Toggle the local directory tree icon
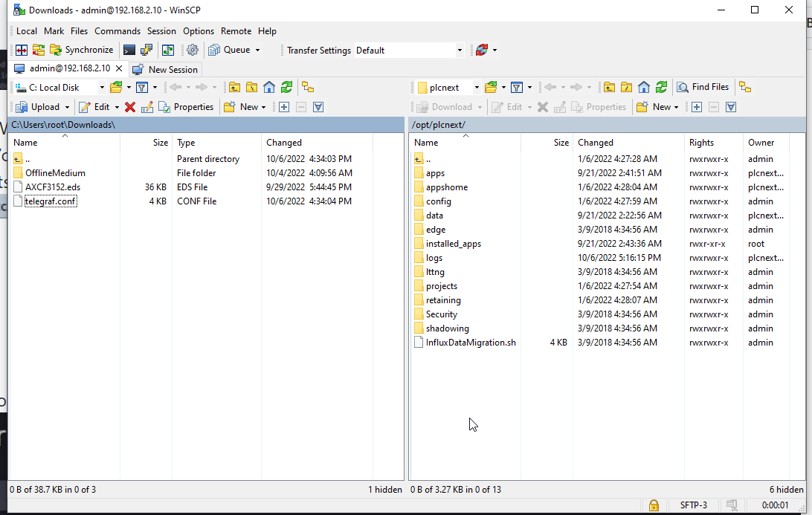This screenshot has height=515, width=812. (x=308, y=88)
